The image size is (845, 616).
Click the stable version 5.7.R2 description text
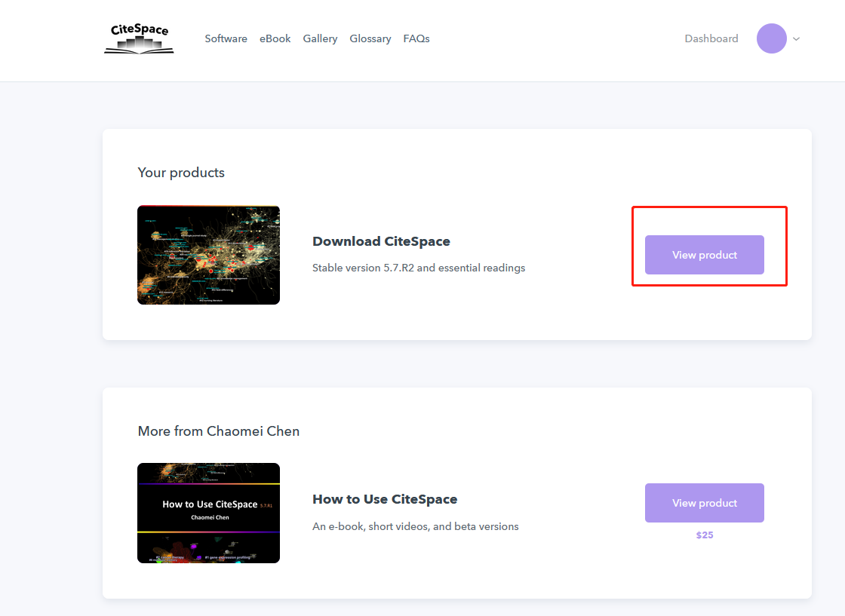click(x=418, y=268)
